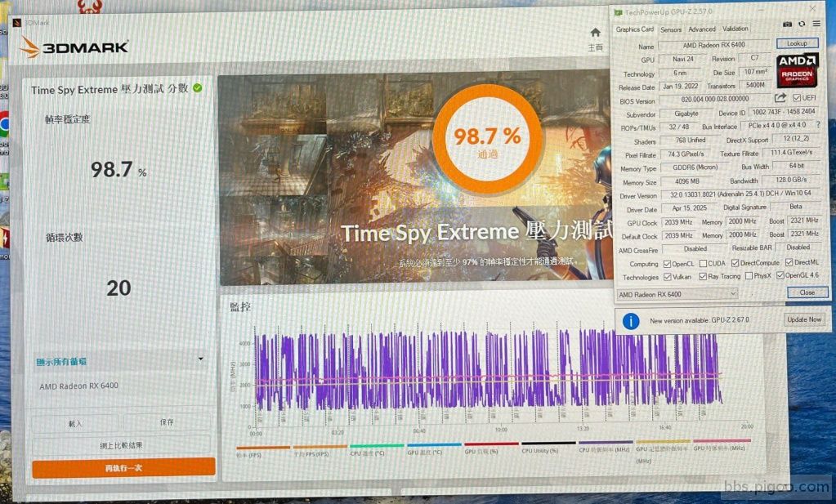This screenshot has height=504, width=836.
Task: Click the Device ID field
Action: [x=783, y=112]
